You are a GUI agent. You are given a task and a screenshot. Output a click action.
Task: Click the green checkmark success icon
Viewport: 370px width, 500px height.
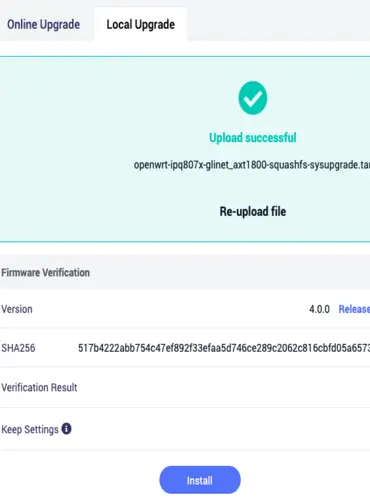point(253,98)
